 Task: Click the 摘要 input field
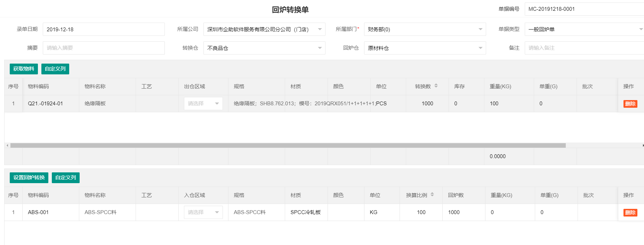104,48
